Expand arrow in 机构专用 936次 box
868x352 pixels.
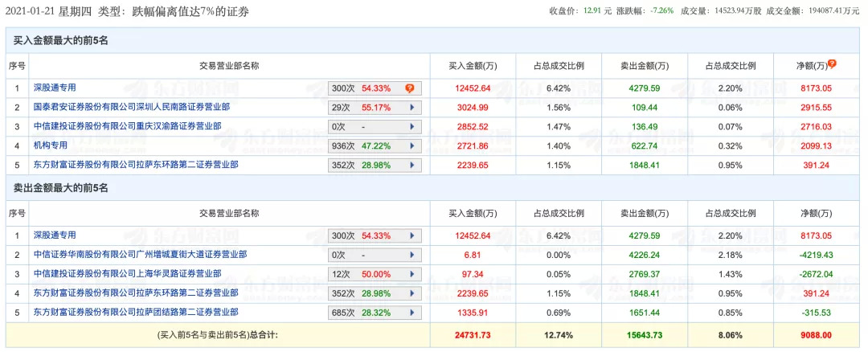411,145
